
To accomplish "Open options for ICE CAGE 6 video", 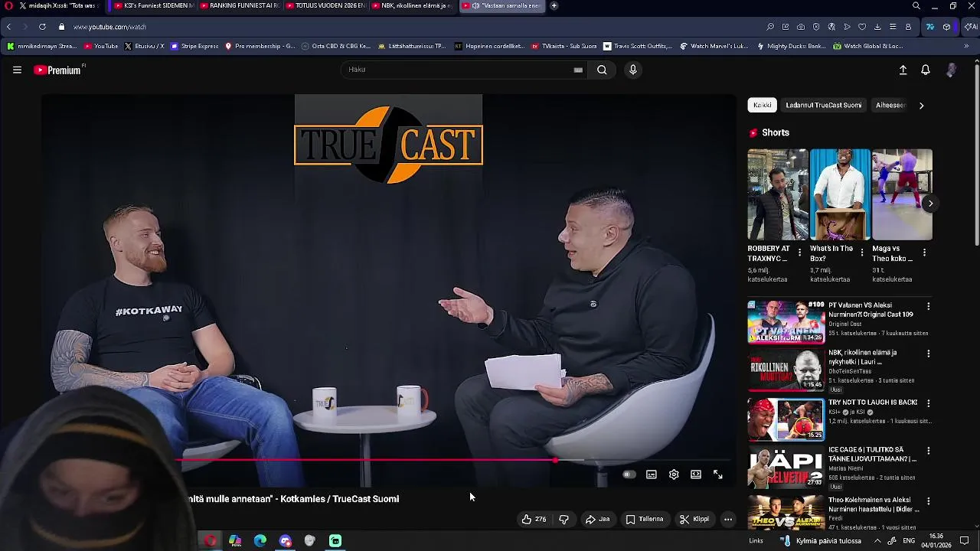I will tap(928, 452).
